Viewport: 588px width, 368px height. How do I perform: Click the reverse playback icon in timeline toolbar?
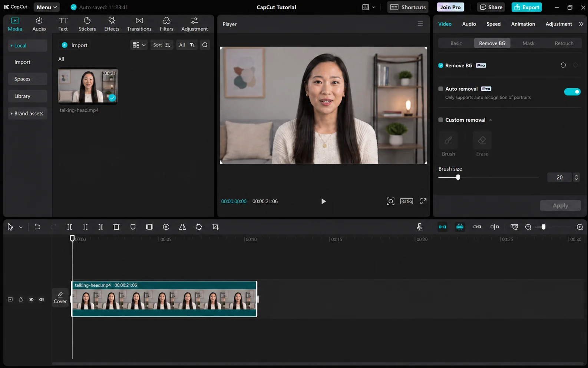pos(166,227)
